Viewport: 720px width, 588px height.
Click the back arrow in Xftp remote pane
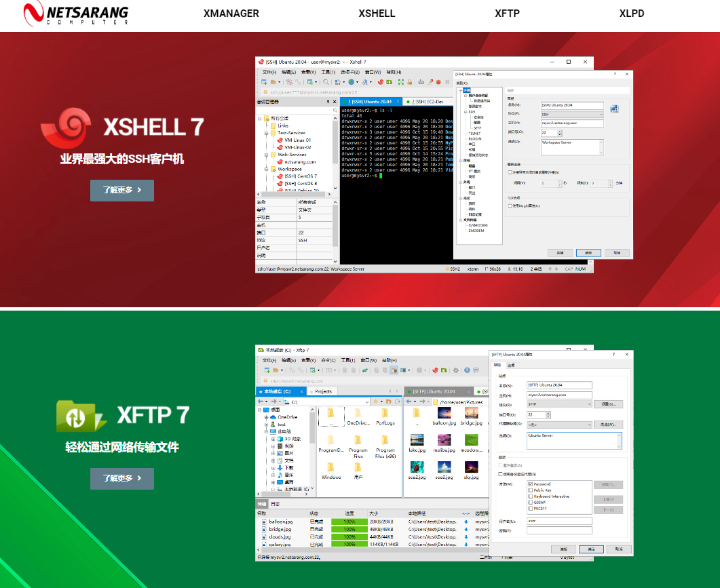tap(409, 401)
